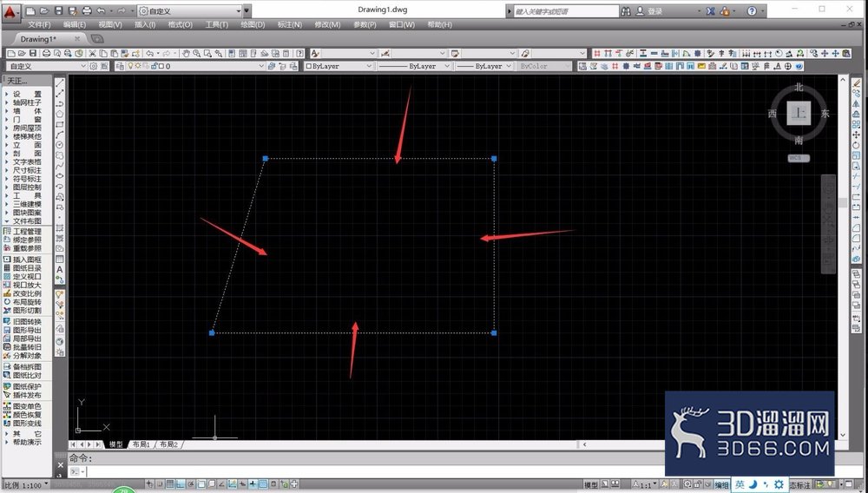
Task: Toggle the 模型 model space button in status bar
Action: (x=590, y=484)
